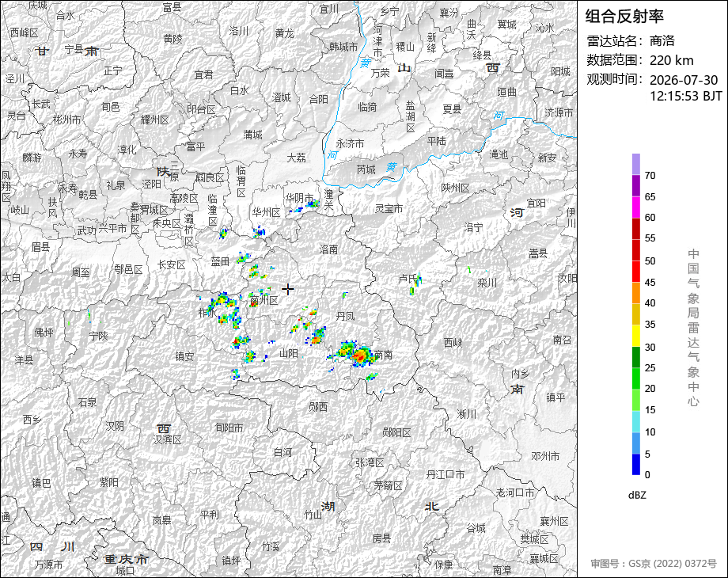The height and width of the screenshot is (578, 728).
Task: Click the purple 70 dBZ legend swatch
Action: pyautogui.click(x=636, y=165)
